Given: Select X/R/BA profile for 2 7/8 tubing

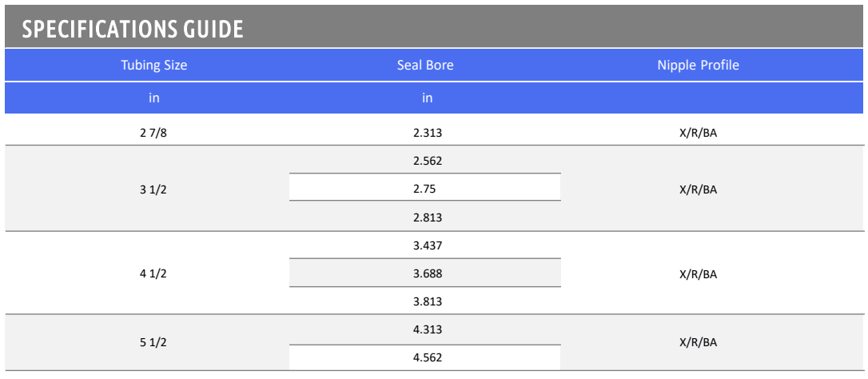Looking at the screenshot, I should coord(698,133).
